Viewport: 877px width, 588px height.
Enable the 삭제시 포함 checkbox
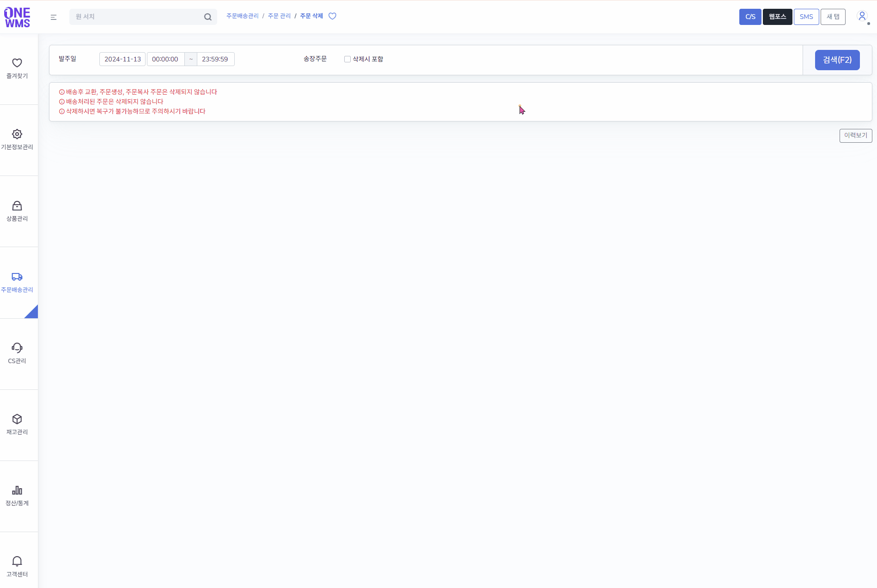(347, 59)
